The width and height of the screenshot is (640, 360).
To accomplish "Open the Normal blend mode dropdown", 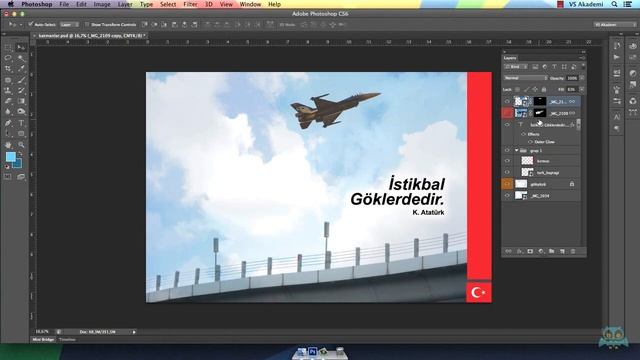I will 526,78.
